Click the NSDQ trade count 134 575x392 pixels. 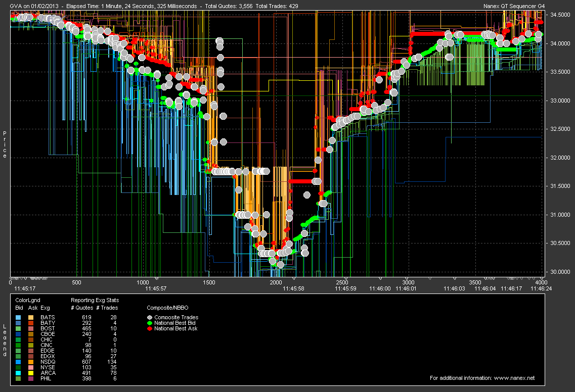pyautogui.click(x=112, y=362)
